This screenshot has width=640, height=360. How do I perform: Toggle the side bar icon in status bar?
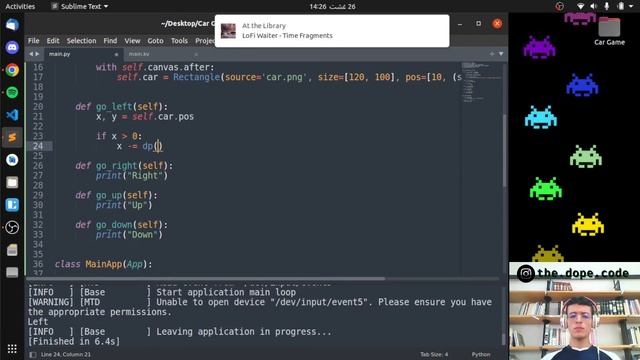[x=33, y=354]
